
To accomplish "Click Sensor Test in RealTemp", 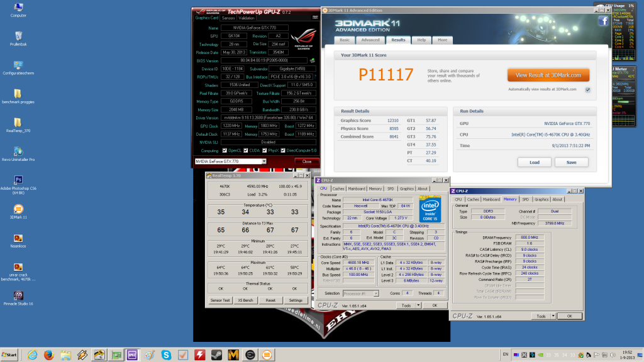I will pos(220,300).
